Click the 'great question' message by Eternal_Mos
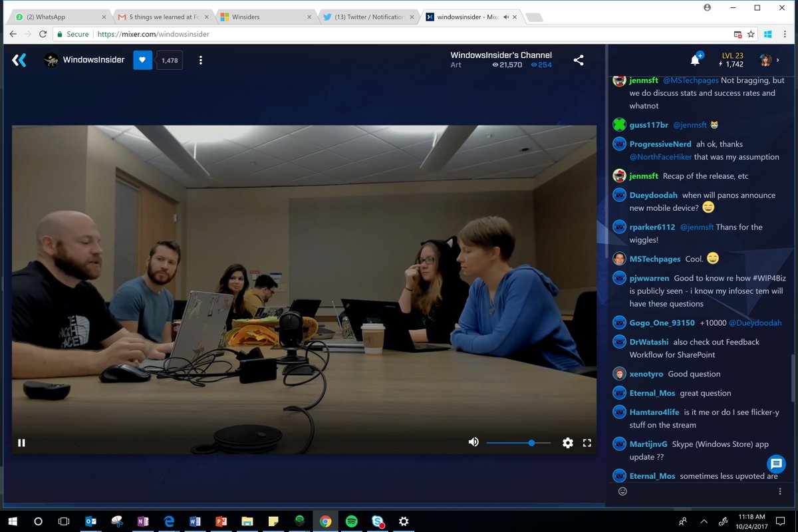Image resolution: width=798 pixels, height=532 pixels. [x=705, y=393]
